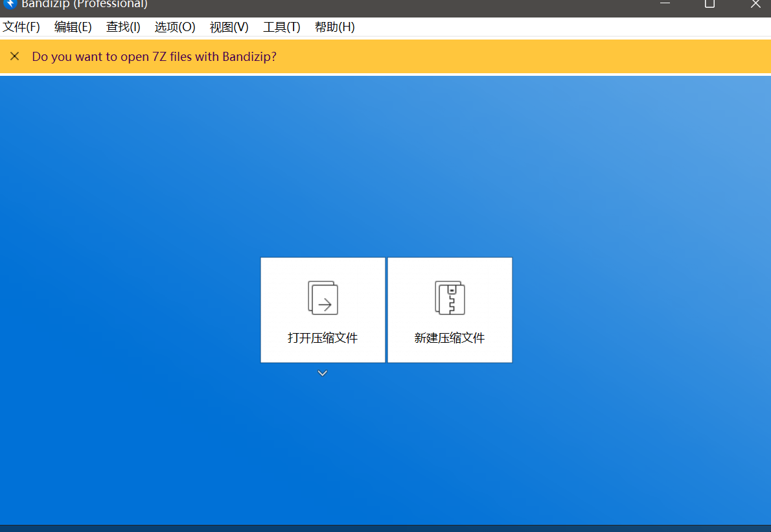The width and height of the screenshot is (771, 532).
Task: Open the 编辑(E) menu
Action: (73, 27)
